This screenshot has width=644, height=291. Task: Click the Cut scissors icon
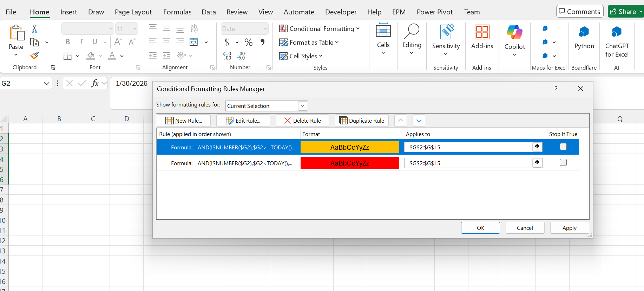point(34,29)
